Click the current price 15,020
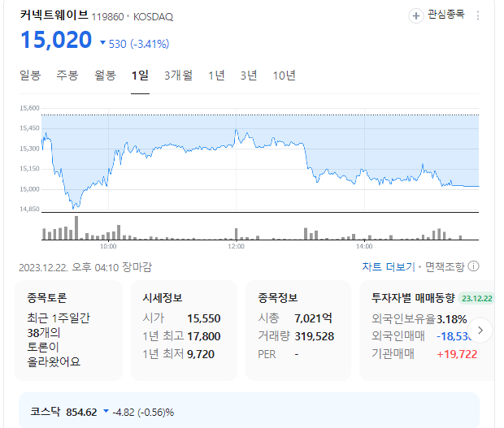Viewport: 504px width, 428px height. pyautogui.click(x=56, y=40)
